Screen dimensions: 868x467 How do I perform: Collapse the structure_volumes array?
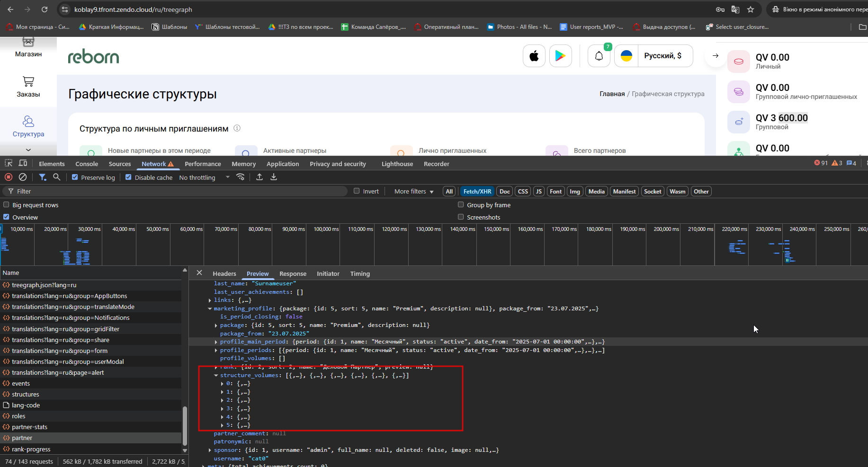pyautogui.click(x=216, y=376)
